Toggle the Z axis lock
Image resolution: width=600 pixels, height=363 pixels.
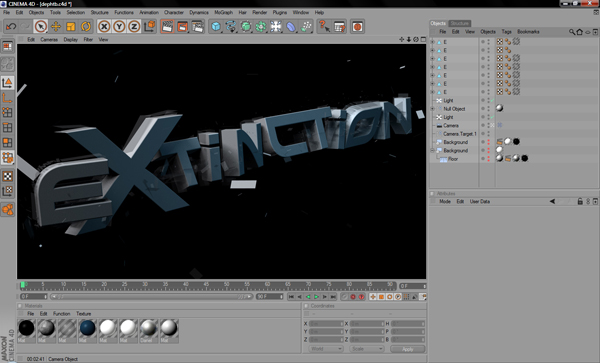click(134, 26)
